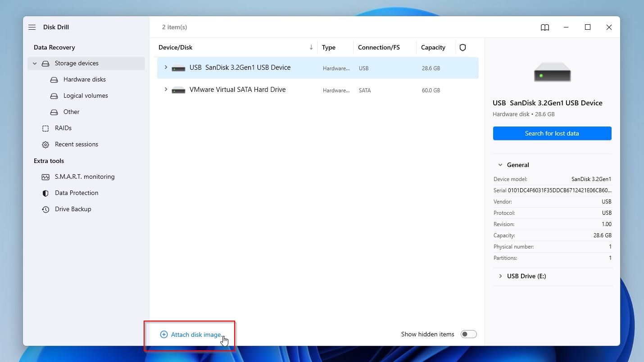Go to RAIDs section
Image resolution: width=644 pixels, height=362 pixels.
point(63,128)
